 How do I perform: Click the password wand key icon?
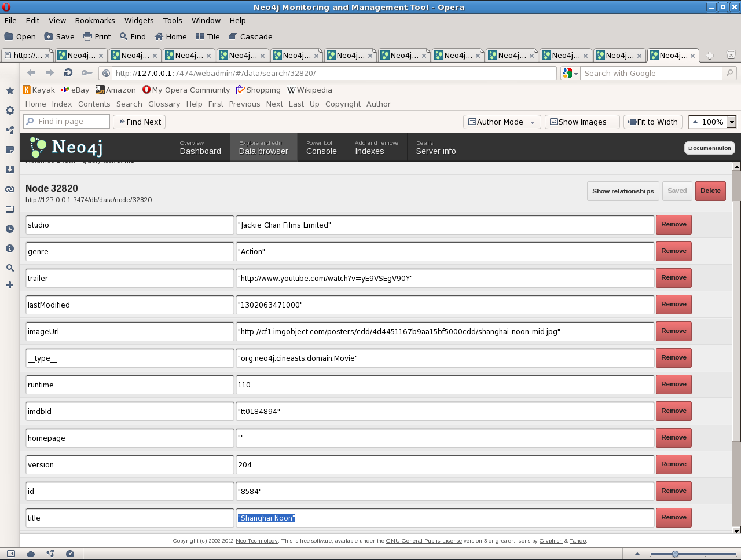87,73
